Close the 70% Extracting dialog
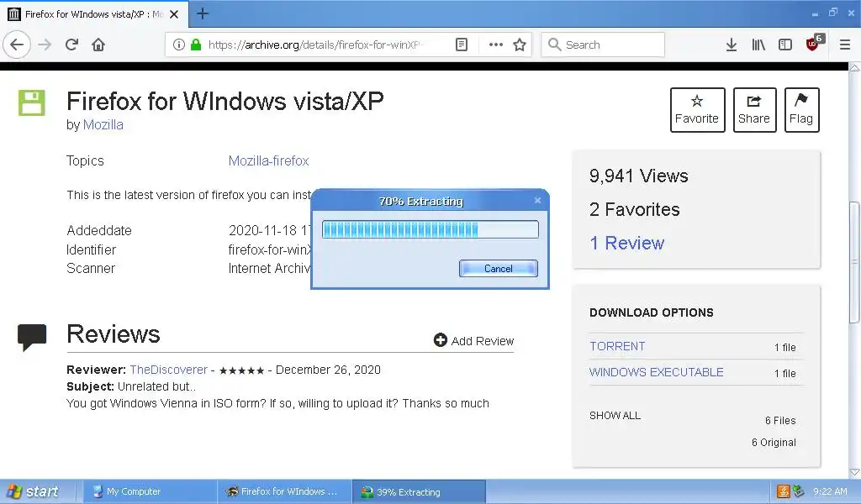This screenshot has height=504, width=861. (537, 200)
